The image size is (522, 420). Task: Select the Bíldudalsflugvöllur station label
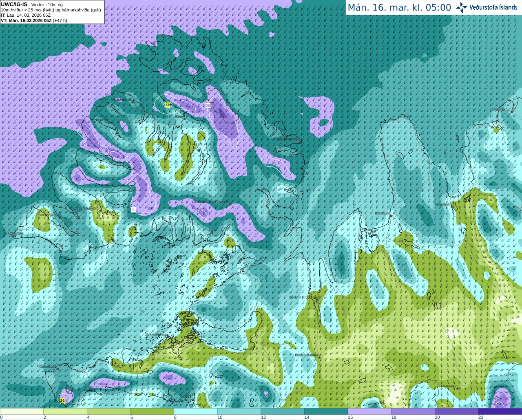pos(85,208)
